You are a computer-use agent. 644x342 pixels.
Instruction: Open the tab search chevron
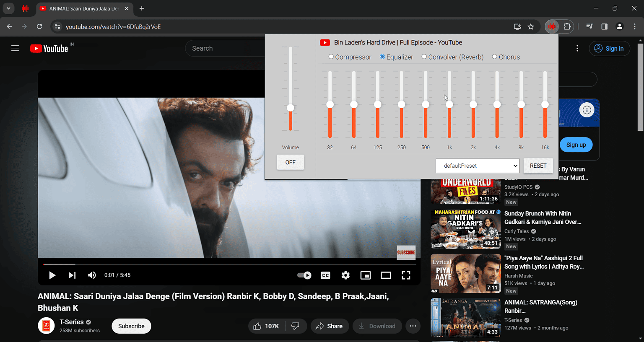8,8
